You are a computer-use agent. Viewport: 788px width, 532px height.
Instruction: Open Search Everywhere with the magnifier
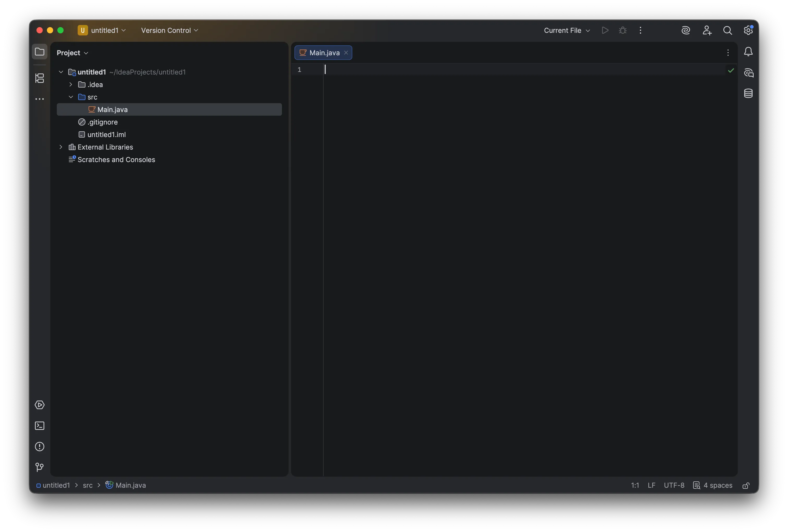[x=728, y=30]
